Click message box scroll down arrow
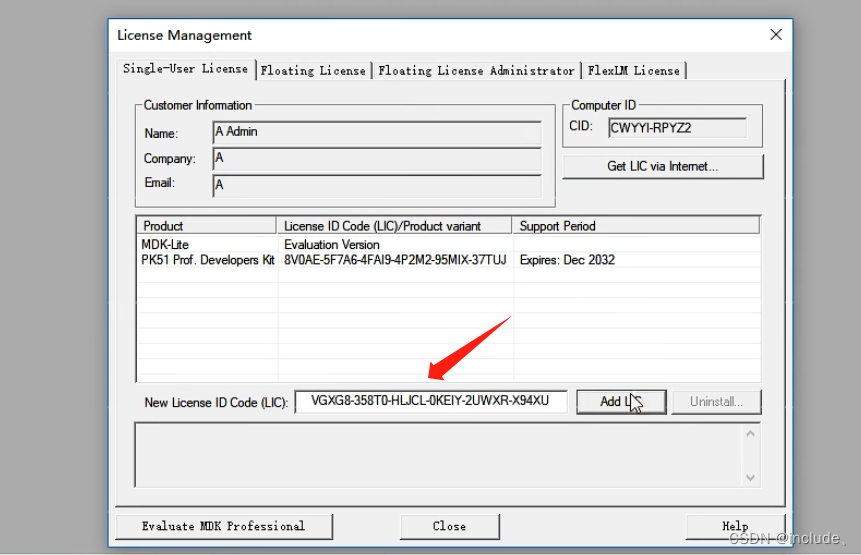 (x=751, y=478)
